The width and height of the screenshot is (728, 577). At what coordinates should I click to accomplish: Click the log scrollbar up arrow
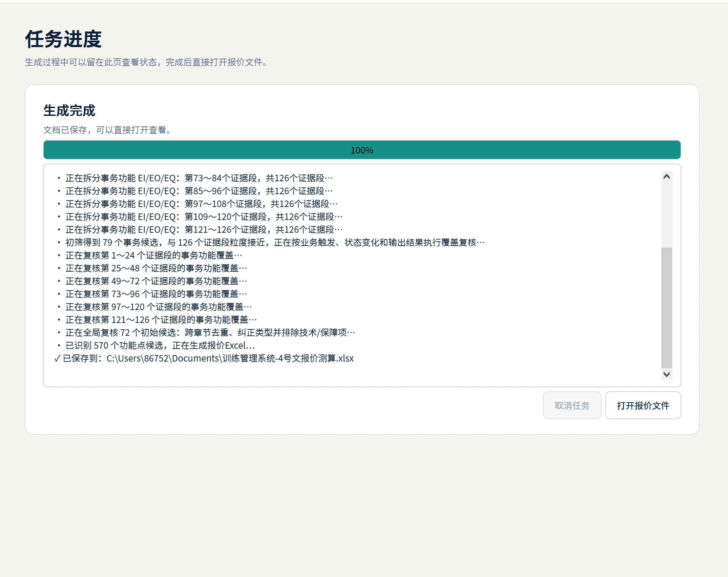(666, 177)
